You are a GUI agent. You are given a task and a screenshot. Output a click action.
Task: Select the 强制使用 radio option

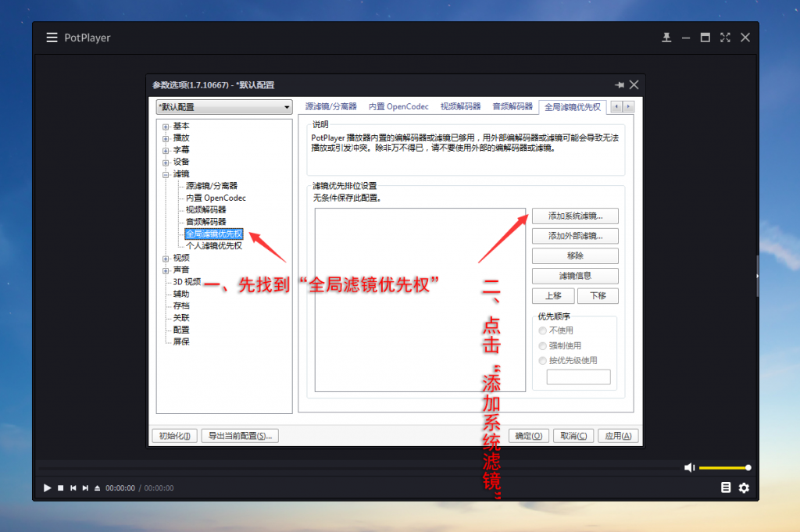[560, 346]
